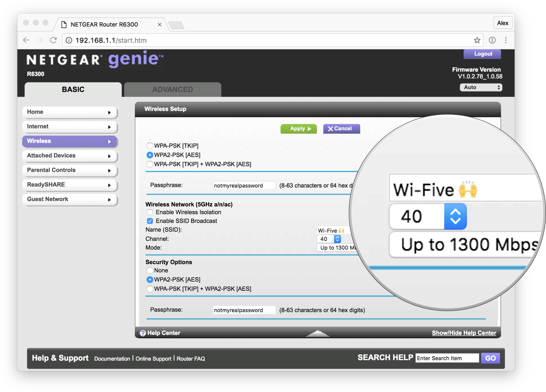Click the Wireless Network (5GHz a/n/ac) heading
546x392 pixels.
pos(189,204)
